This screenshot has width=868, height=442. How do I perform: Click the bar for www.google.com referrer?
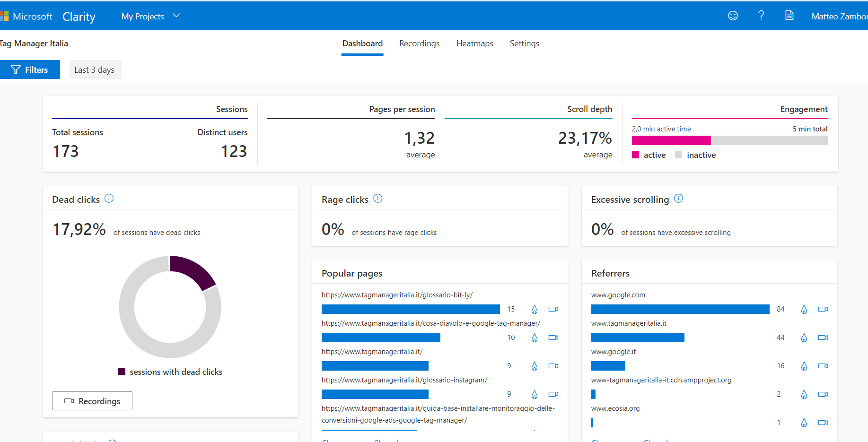pos(680,309)
